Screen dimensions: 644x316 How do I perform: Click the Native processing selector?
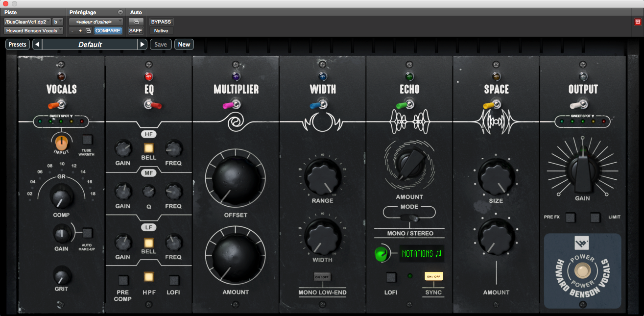[x=160, y=30]
